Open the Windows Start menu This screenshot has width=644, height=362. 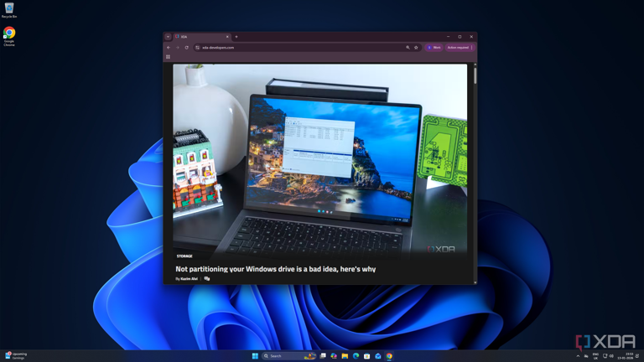pyautogui.click(x=255, y=356)
